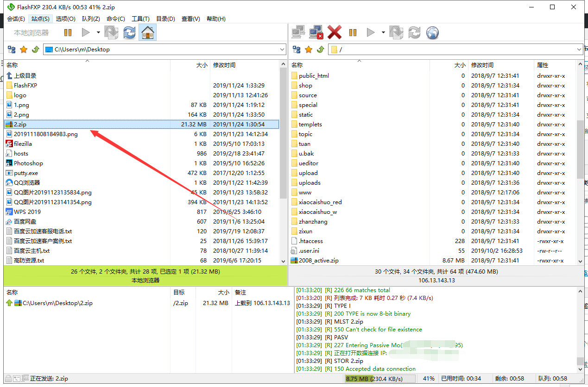Image resolution: width=588 pixels, height=387 pixels.
Task: Pause the transfer from local pane toolbar
Action: coord(68,32)
